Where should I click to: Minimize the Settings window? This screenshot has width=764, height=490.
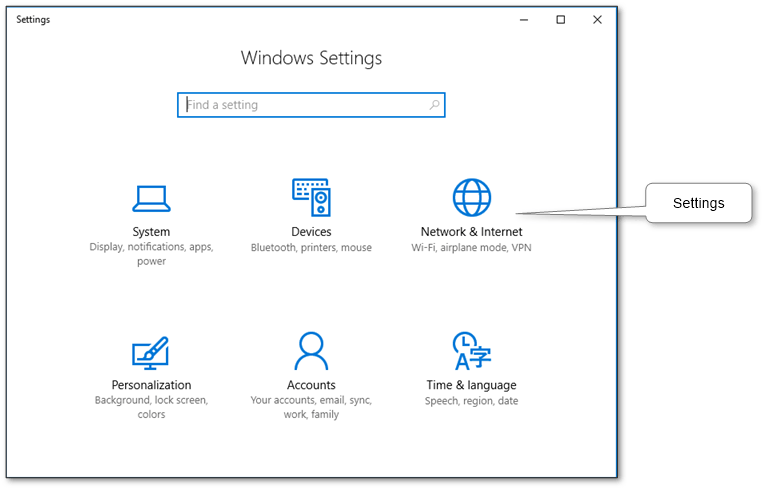tap(524, 19)
